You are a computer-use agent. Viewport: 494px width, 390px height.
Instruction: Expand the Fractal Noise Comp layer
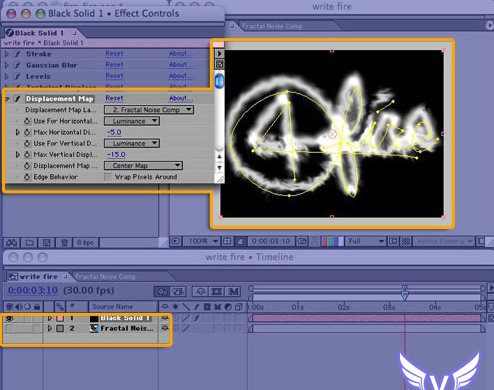pos(50,328)
